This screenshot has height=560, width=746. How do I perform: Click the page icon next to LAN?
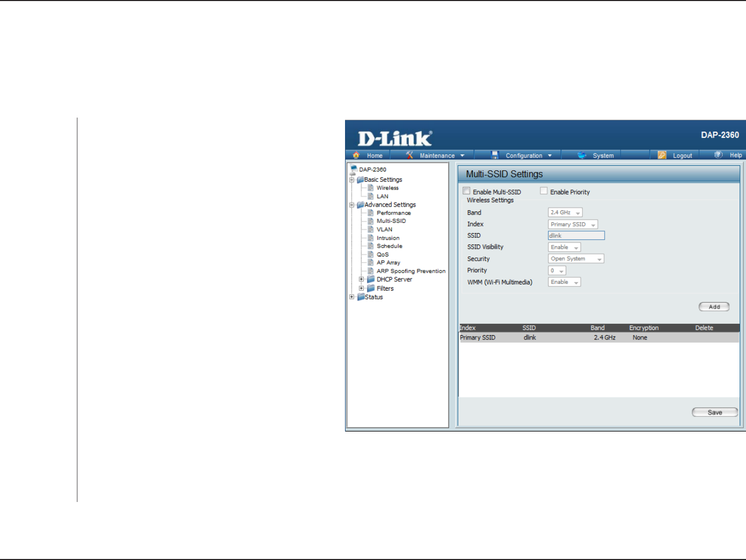tap(370, 196)
